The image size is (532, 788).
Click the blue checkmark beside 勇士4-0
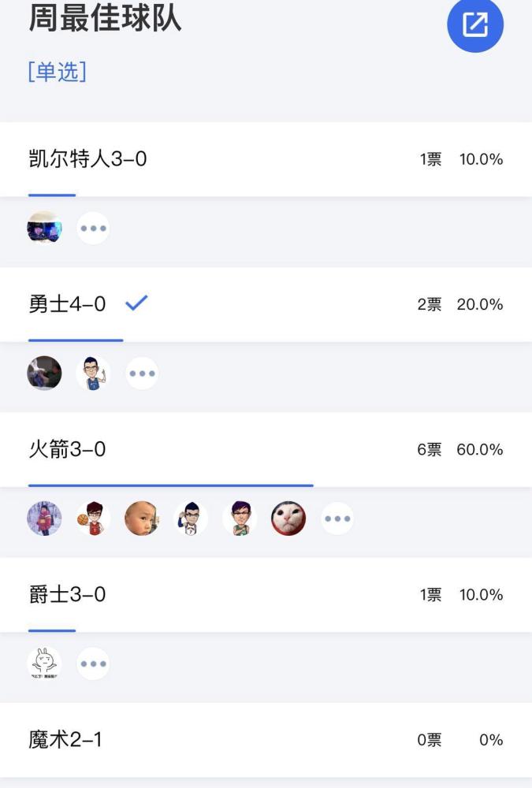pyautogui.click(x=136, y=303)
